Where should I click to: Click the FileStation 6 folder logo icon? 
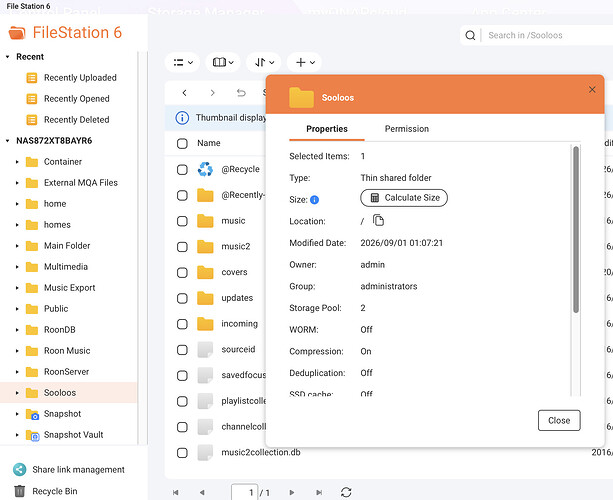pyautogui.click(x=17, y=33)
